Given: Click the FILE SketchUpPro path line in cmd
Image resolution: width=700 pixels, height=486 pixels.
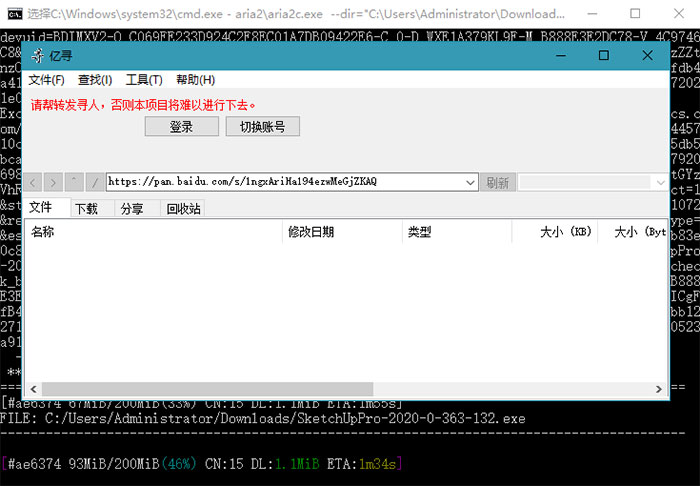Looking at the screenshot, I should [x=262, y=419].
